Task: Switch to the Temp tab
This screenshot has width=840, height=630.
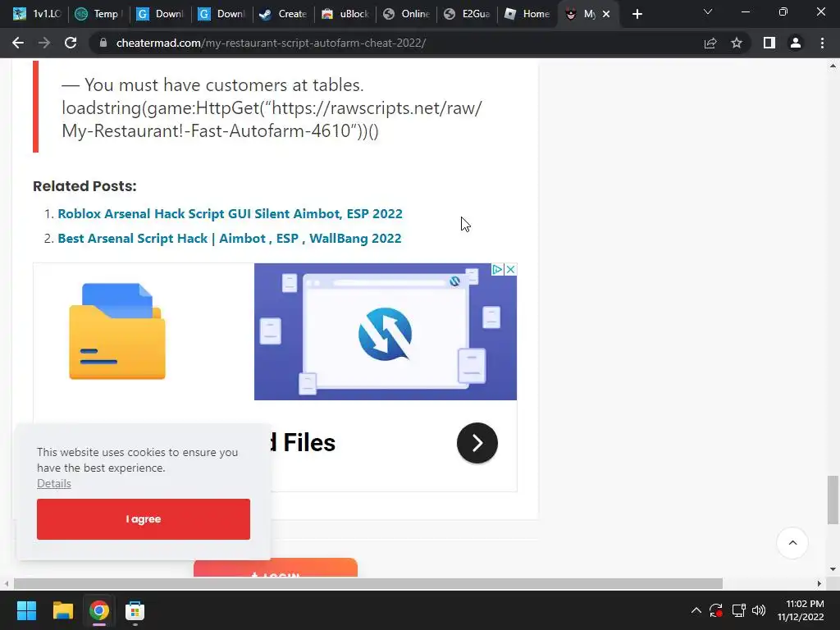Action: point(98,14)
